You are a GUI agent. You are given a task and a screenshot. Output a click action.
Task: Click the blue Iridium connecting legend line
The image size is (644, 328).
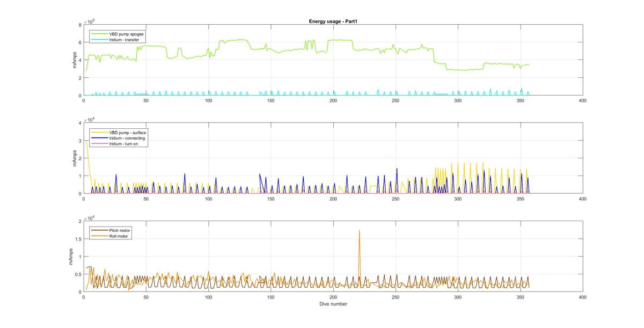(x=99, y=138)
